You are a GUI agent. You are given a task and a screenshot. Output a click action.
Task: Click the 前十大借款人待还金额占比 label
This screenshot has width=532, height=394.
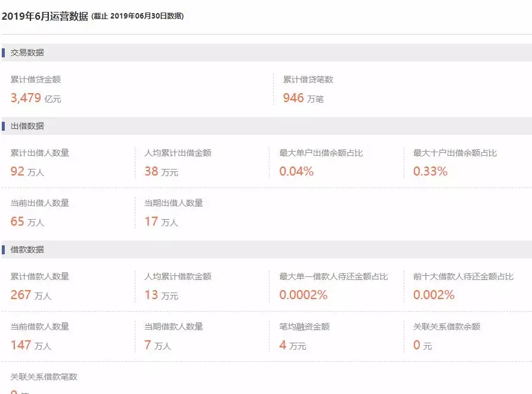click(x=463, y=276)
